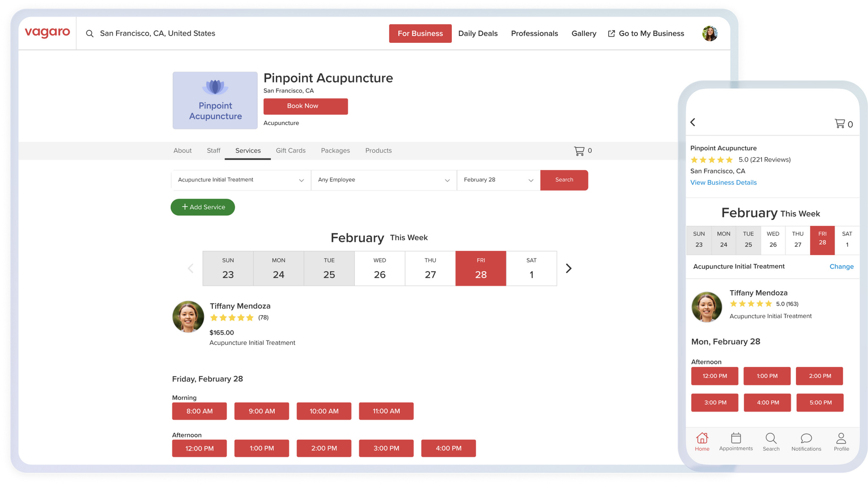Image resolution: width=868 pixels, height=485 pixels.
Task: Click the Tiffany Mendoza name on desktop page
Action: [x=240, y=306]
